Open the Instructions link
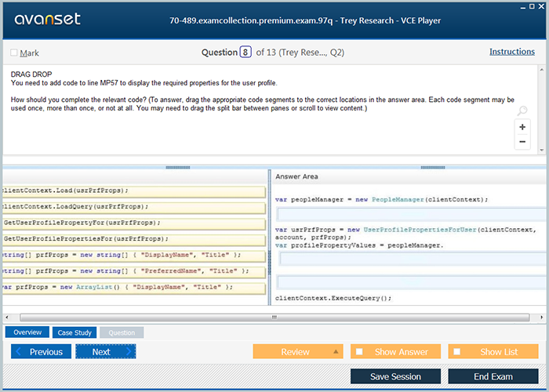The width and height of the screenshot is (549, 392). pyautogui.click(x=512, y=52)
